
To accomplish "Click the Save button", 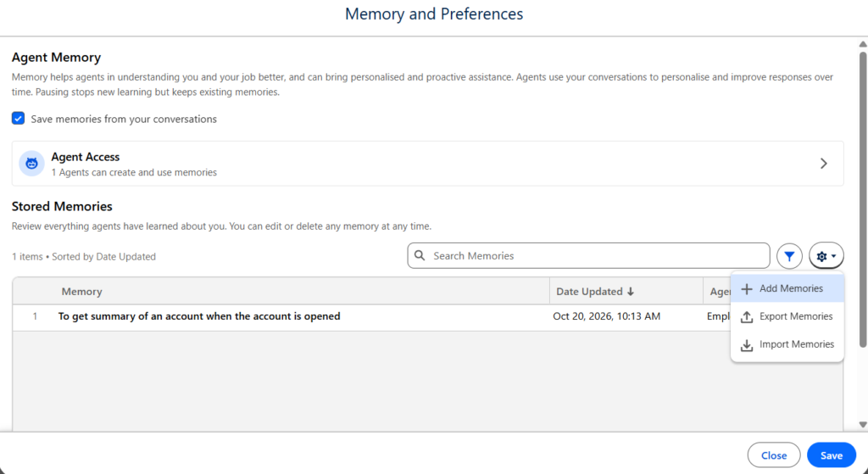I will pyautogui.click(x=832, y=455).
